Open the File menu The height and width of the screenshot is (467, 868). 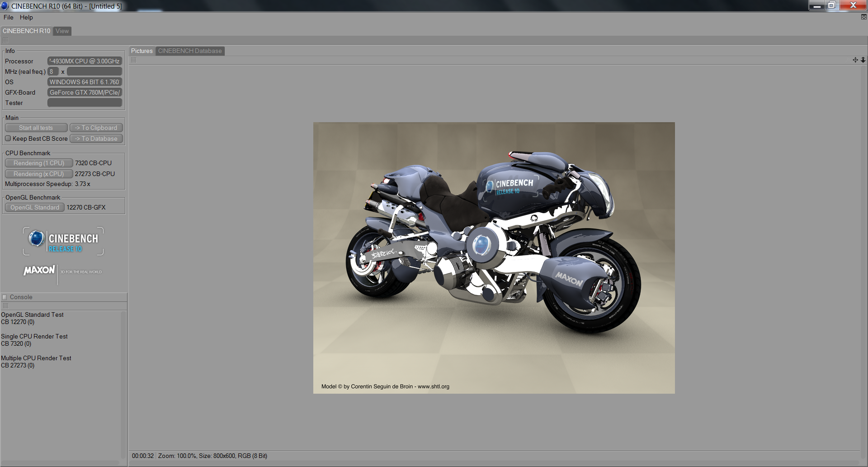(9, 17)
